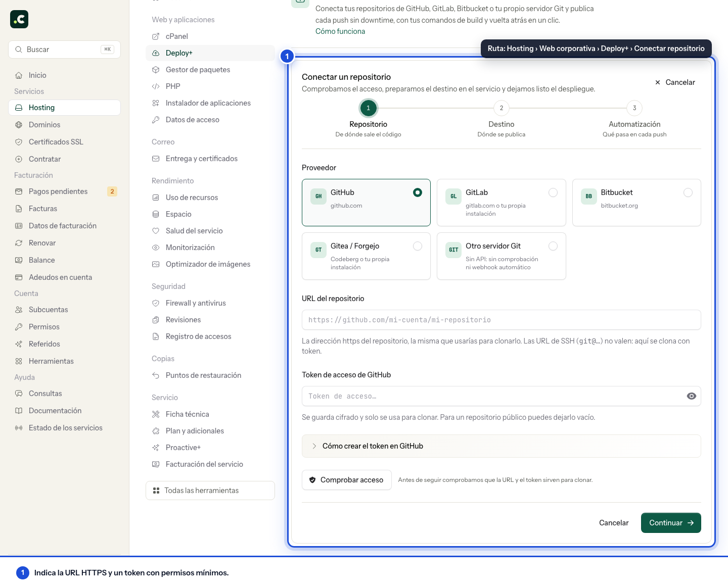This screenshot has width=728, height=588.
Task: Open Datos de acceso
Action: [x=210, y=120]
